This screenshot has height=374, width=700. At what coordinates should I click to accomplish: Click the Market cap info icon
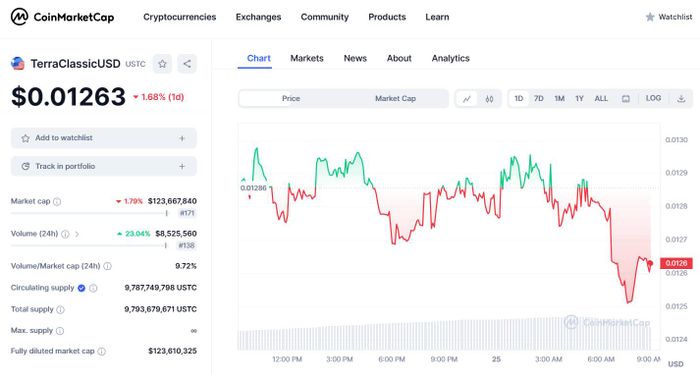click(57, 202)
